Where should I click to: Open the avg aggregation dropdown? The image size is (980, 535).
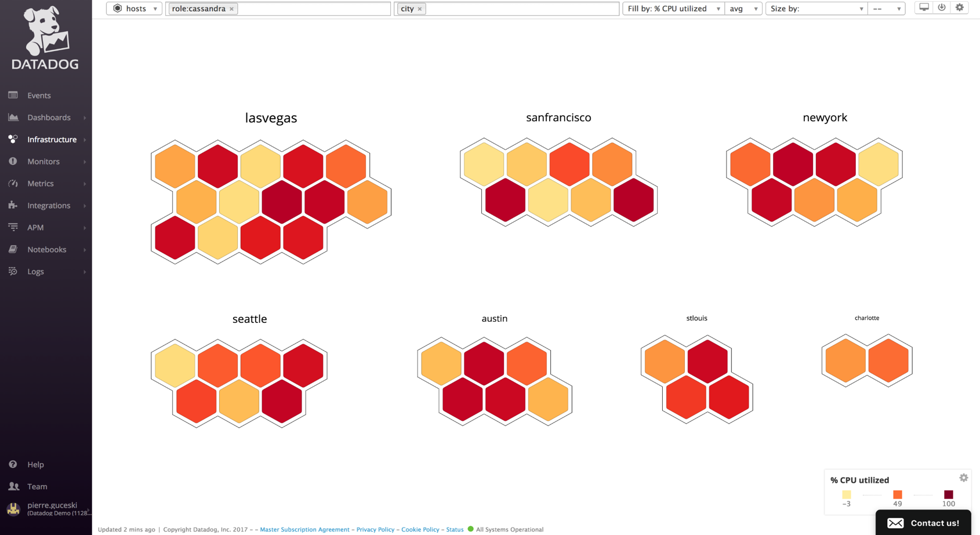743,9
